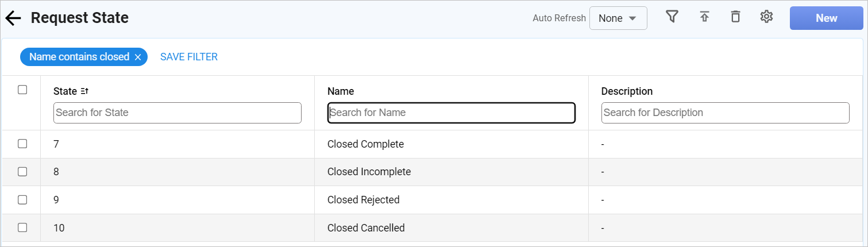Click the back arrow icon

pyautogui.click(x=13, y=18)
